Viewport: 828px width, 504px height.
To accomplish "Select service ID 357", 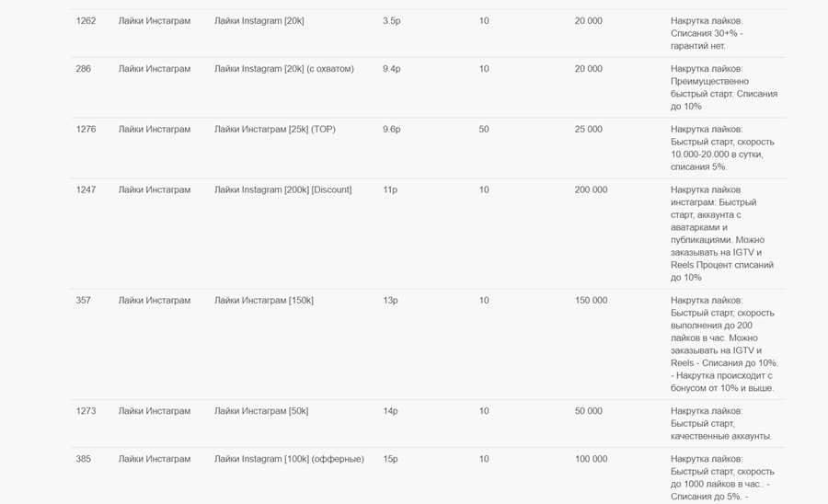I will (x=83, y=301).
